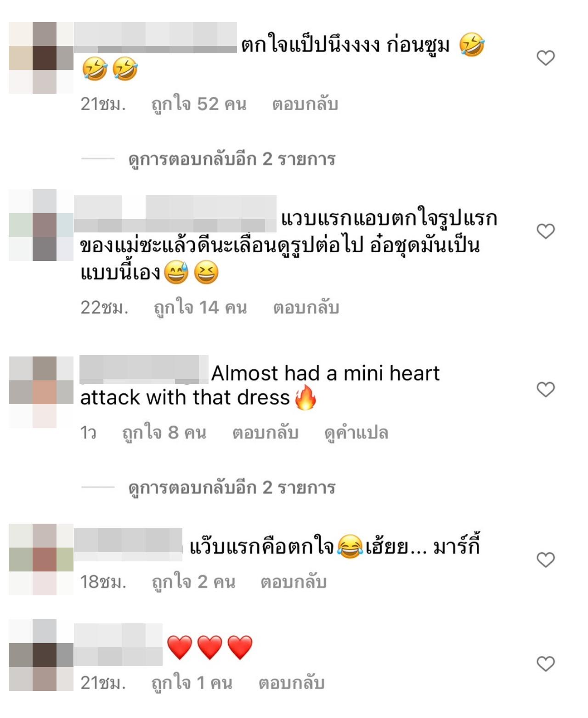The height and width of the screenshot is (718, 588).
Task: Expand 2 more replies under English comment
Action: (x=232, y=487)
